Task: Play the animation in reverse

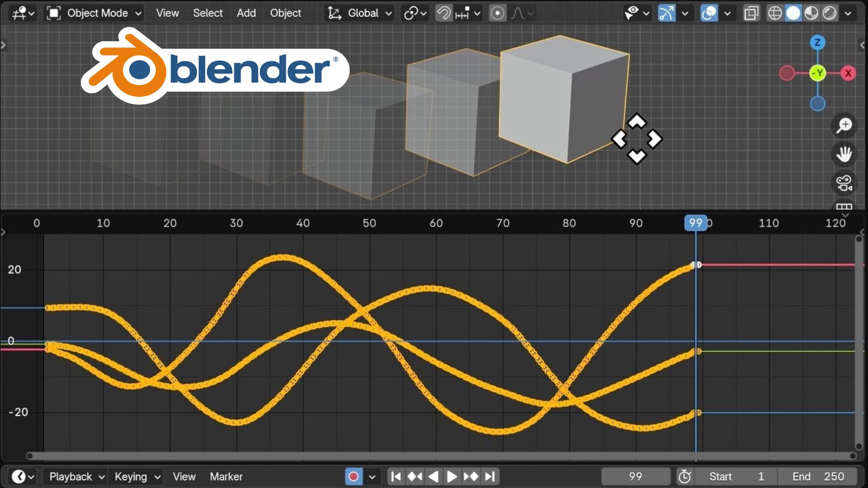Action: pos(433,477)
